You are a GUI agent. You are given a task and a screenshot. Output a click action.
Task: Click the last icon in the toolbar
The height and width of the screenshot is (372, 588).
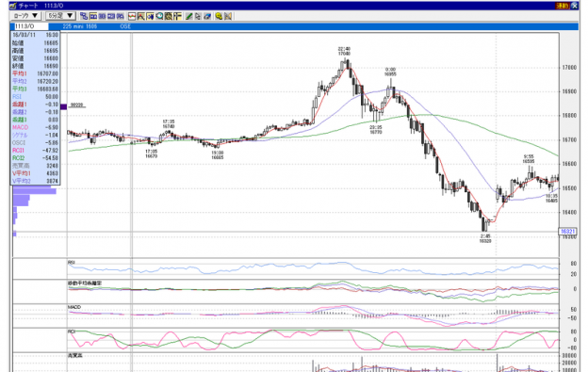click(x=228, y=16)
